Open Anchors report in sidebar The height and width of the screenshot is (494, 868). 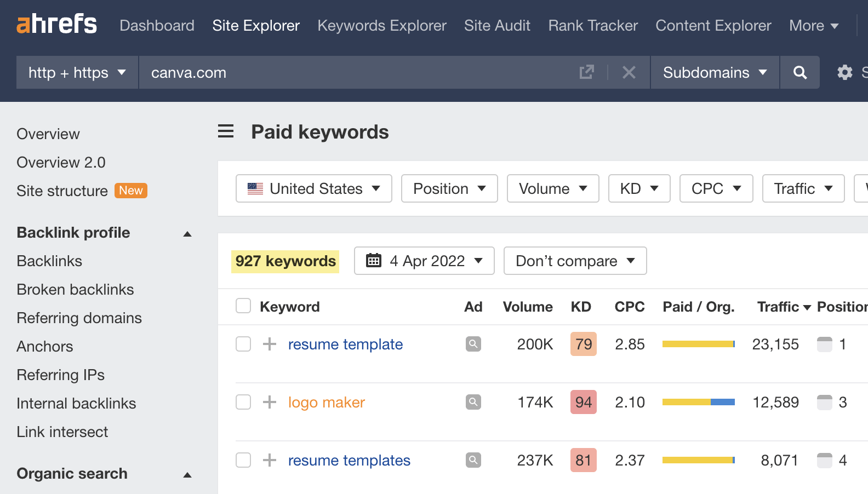[45, 347]
